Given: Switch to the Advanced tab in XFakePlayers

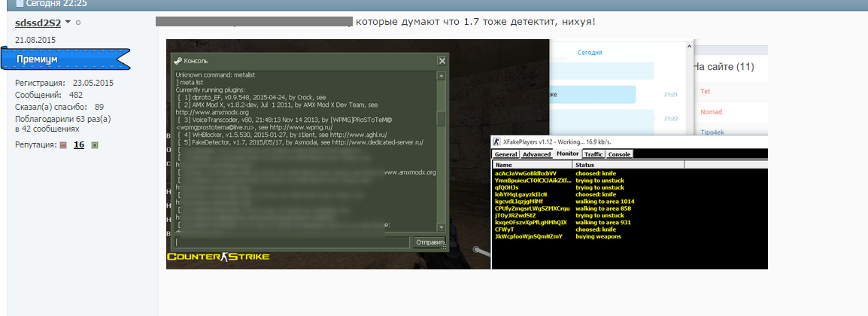Looking at the screenshot, I should pyautogui.click(x=536, y=153).
